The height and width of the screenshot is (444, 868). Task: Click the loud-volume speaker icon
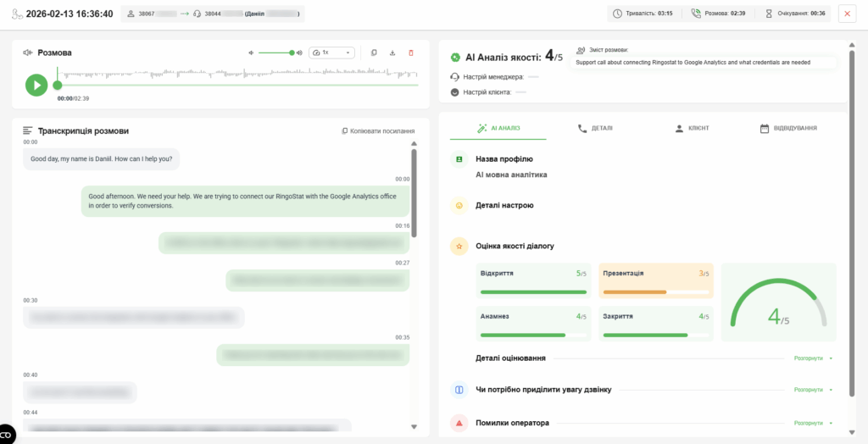coord(299,53)
